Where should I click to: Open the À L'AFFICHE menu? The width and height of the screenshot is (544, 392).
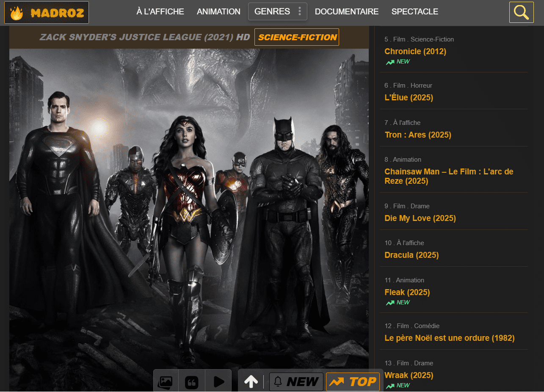[160, 11]
